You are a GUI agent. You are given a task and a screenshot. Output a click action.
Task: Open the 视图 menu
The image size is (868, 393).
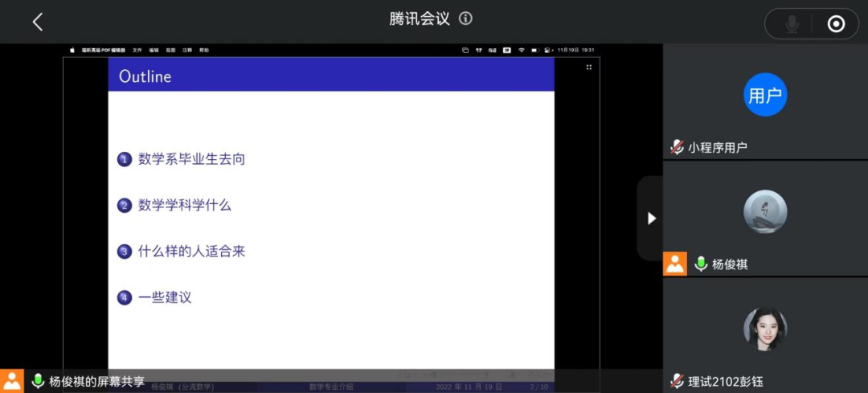pyautogui.click(x=170, y=50)
